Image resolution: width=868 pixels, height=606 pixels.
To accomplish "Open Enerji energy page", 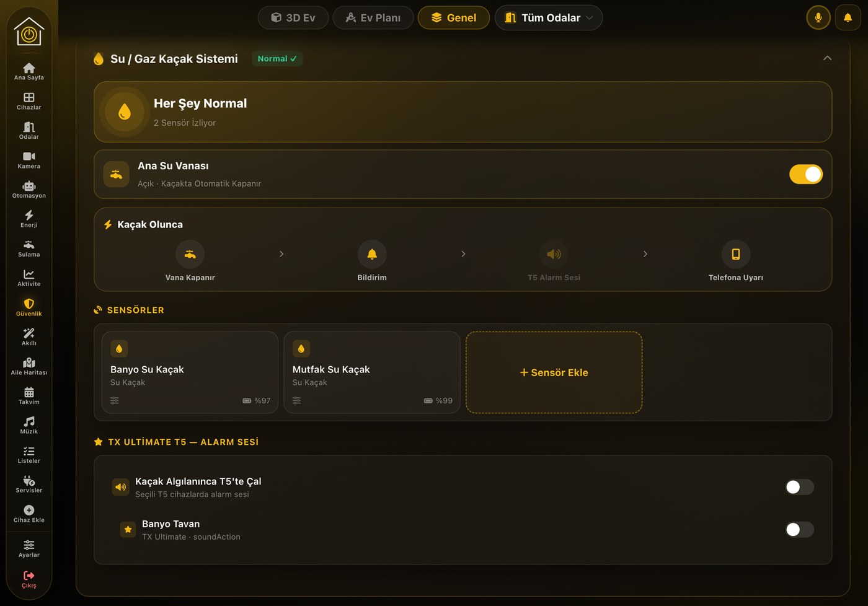I will click(29, 219).
